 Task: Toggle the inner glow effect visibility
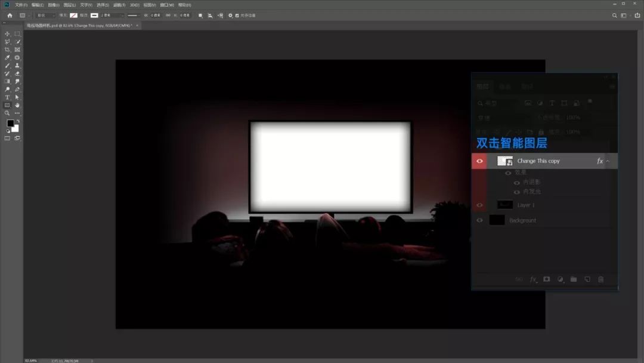[x=516, y=192]
